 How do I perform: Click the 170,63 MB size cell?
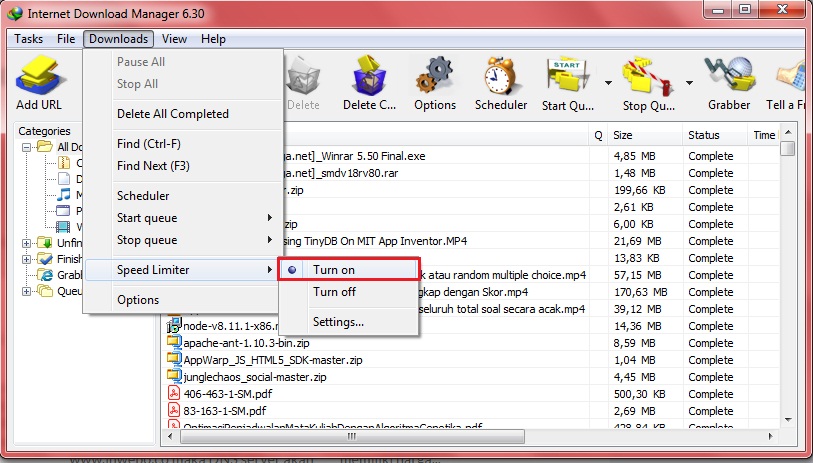(x=640, y=292)
